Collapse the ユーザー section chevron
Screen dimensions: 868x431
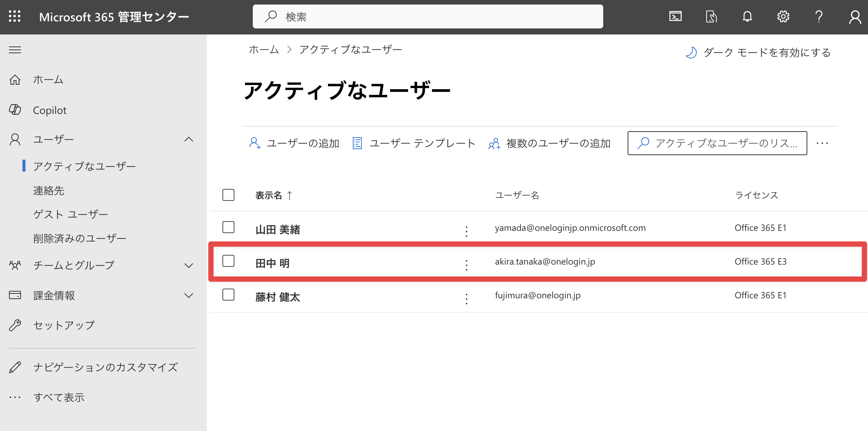pos(189,139)
